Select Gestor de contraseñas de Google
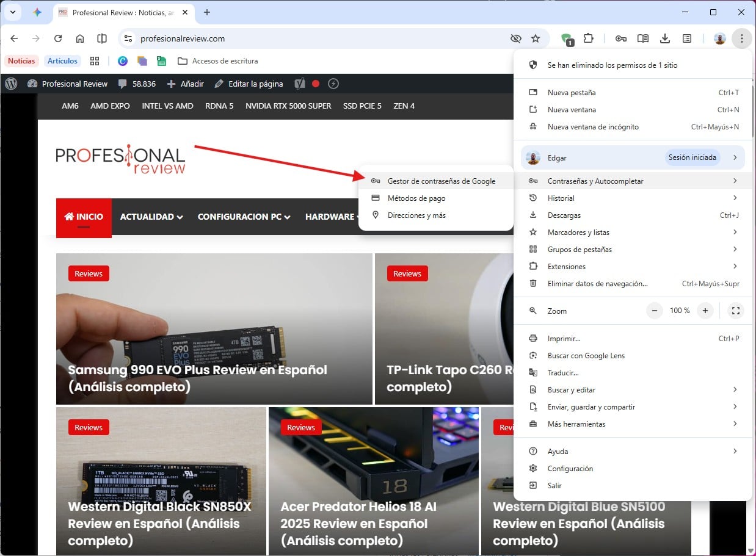The height and width of the screenshot is (556, 756). coord(436,181)
